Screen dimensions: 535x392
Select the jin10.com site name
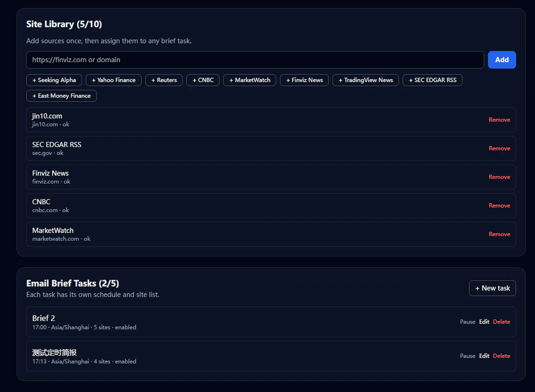pyautogui.click(x=47, y=116)
